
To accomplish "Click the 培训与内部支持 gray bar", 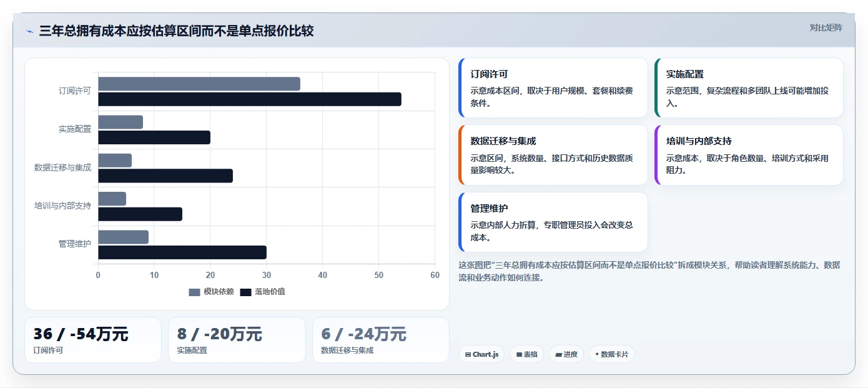I will tap(112, 199).
